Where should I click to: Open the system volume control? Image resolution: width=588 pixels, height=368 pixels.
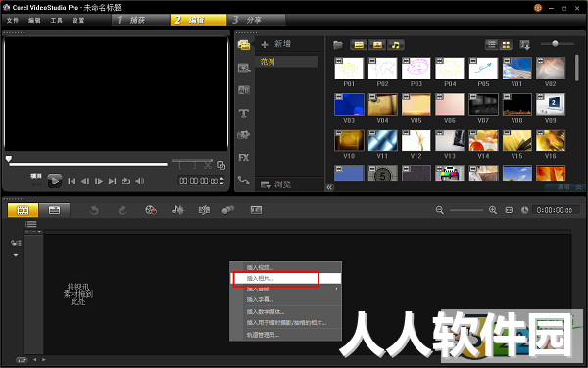pyautogui.click(x=140, y=181)
